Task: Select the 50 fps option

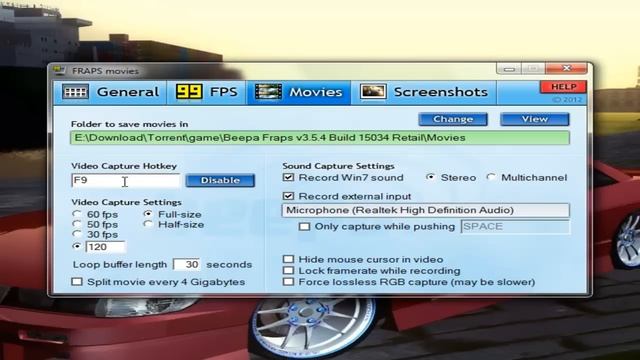Action: 77,224
